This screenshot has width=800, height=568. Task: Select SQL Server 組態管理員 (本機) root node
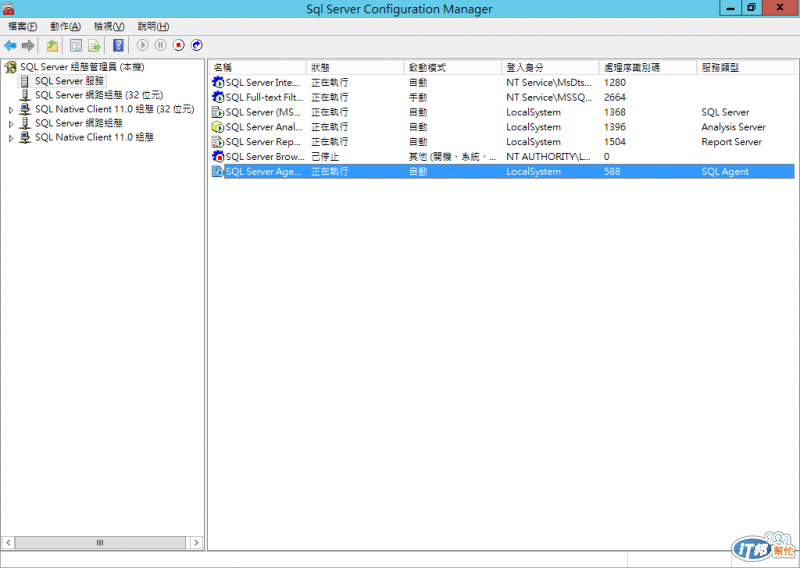(x=82, y=67)
